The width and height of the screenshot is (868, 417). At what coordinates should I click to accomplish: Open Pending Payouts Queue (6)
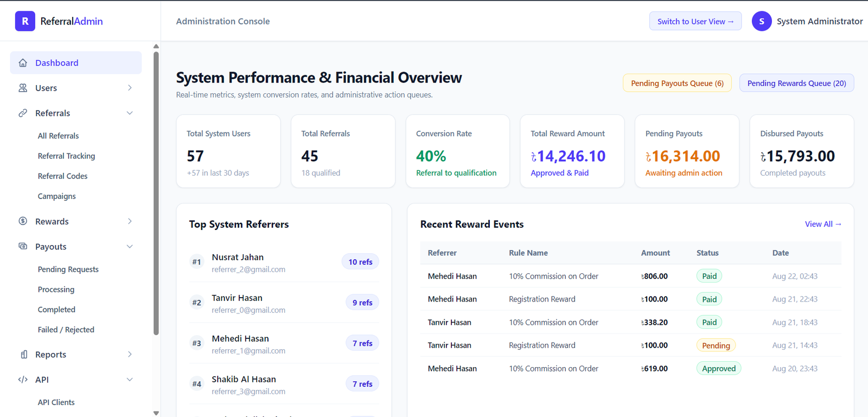[x=677, y=83]
